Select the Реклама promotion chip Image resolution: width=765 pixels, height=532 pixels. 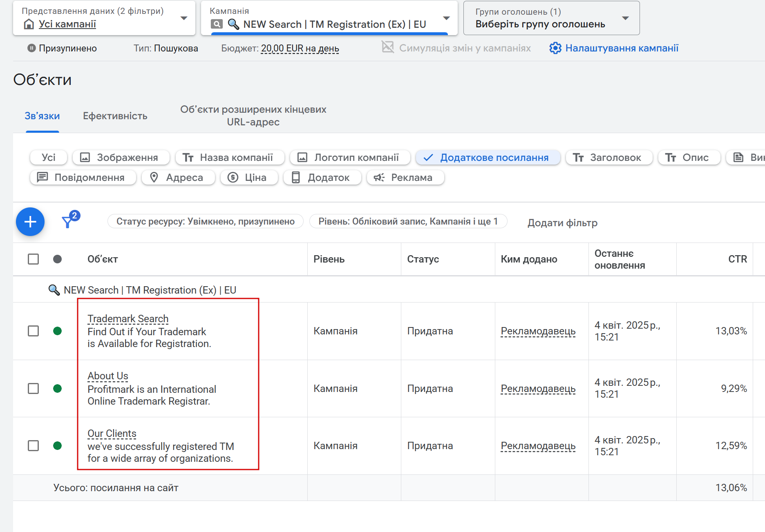point(405,178)
